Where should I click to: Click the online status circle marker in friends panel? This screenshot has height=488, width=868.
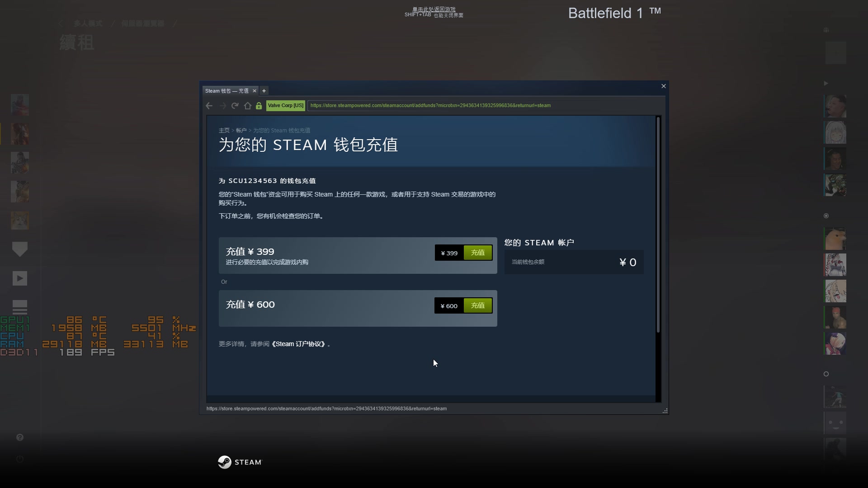(826, 216)
